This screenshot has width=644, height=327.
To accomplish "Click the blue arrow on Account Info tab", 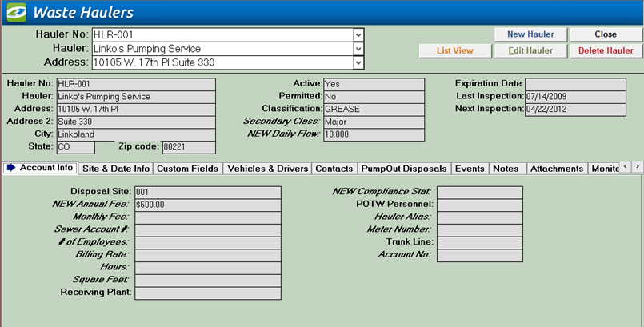I will [11, 167].
